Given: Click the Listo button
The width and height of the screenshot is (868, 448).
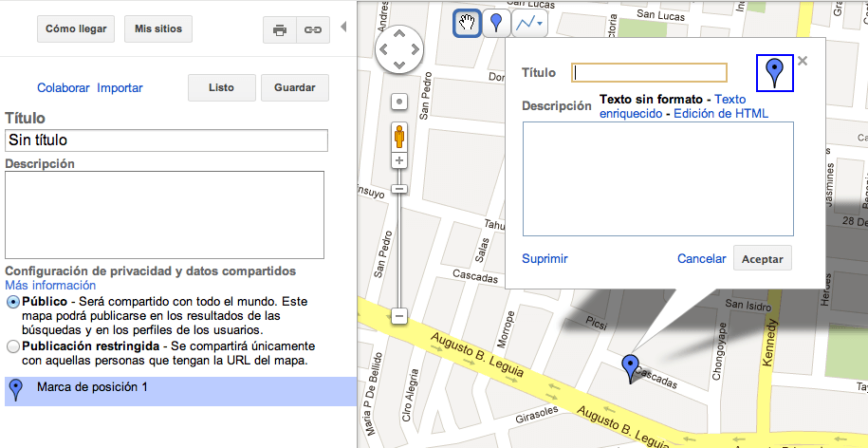Looking at the screenshot, I should 221,87.
